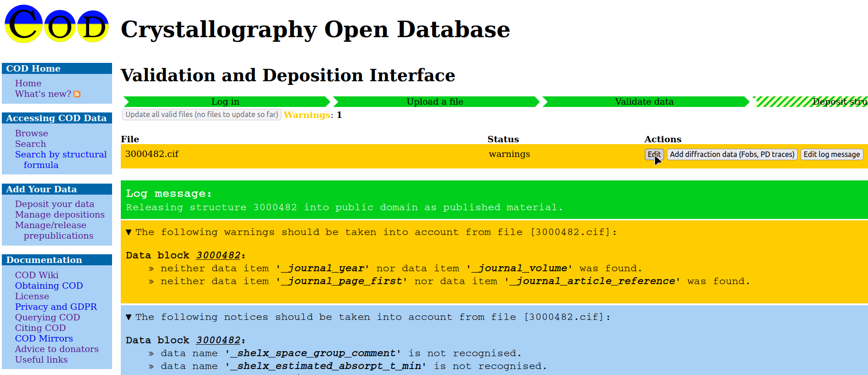Image resolution: width=868 pixels, height=375 pixels.
Task: Switch to the Validate data step
Action: [x=644, y=101]
